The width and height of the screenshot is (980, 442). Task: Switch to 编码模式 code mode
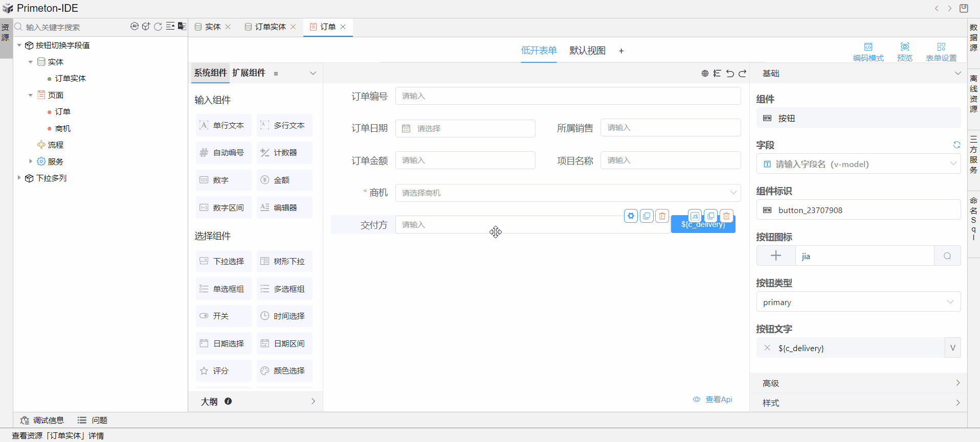coord(868,52)
